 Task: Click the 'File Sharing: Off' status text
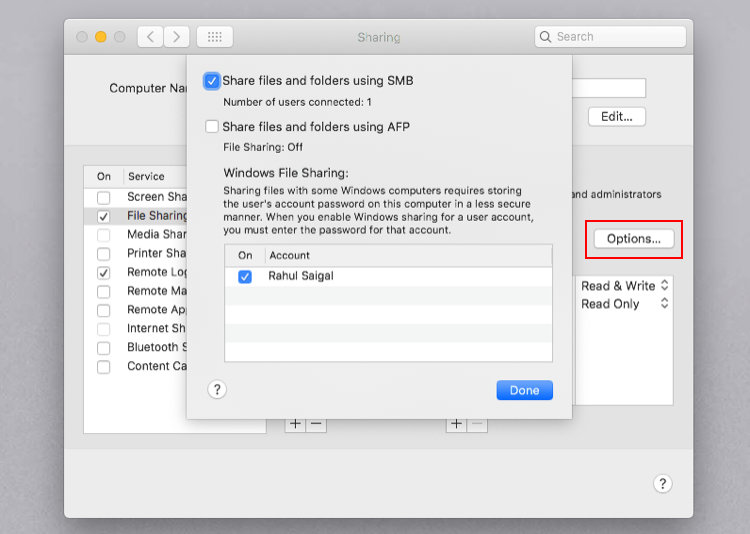[x=263, y=147]
